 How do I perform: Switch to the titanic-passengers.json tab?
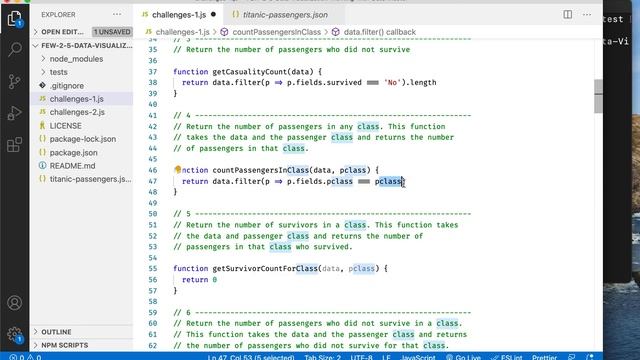pyautogui.click(x=285, y=15)
